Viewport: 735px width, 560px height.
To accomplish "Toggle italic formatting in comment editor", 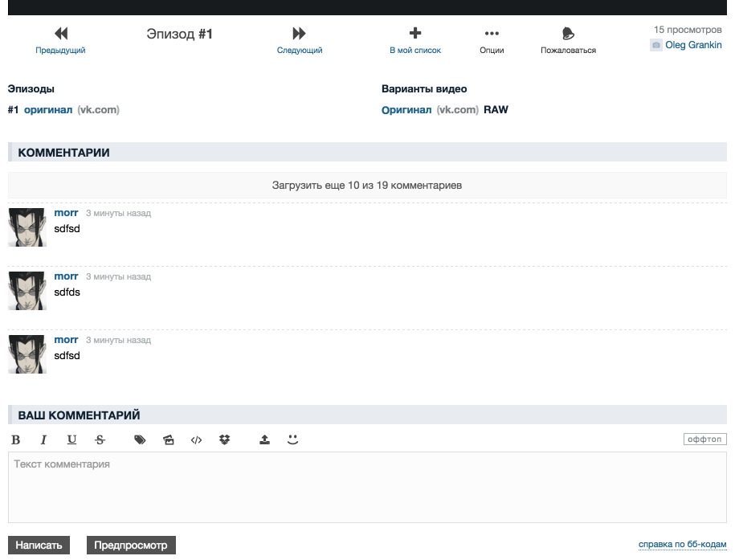I will 43,439.
